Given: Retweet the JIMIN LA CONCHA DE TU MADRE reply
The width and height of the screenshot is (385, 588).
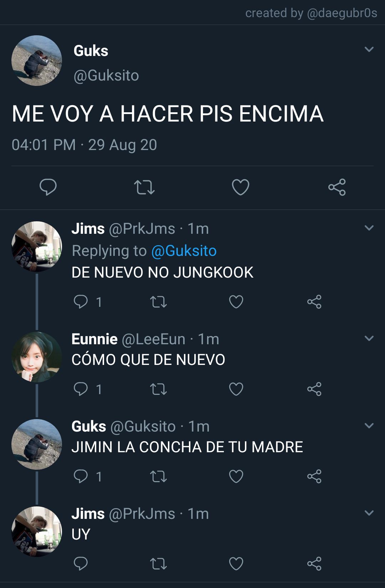Looking at the screenshot, I should click(158, 476).
